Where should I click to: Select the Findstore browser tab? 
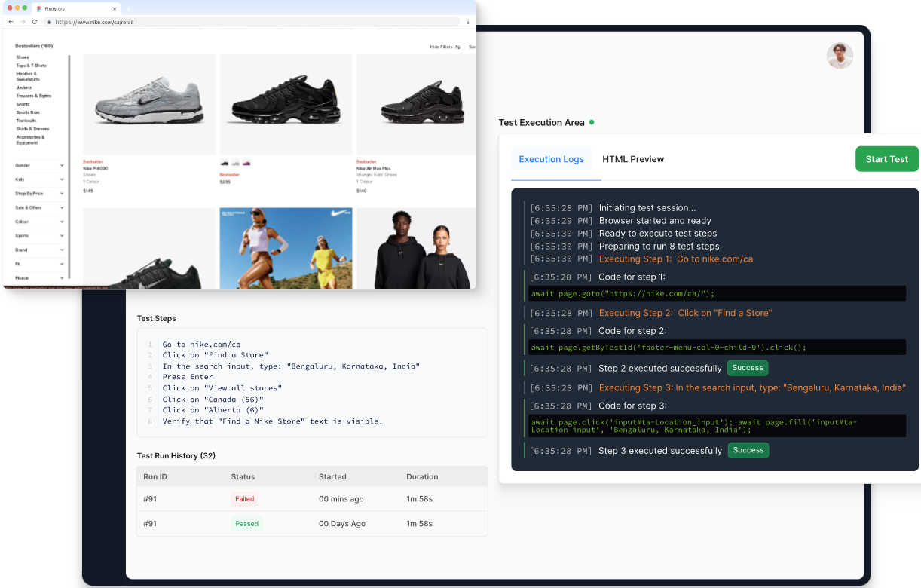76,8
